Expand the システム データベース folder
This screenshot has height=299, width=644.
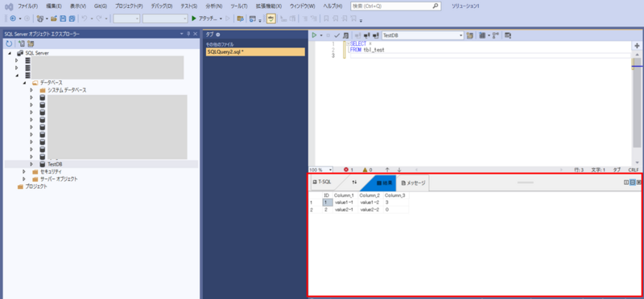point(31,90)
